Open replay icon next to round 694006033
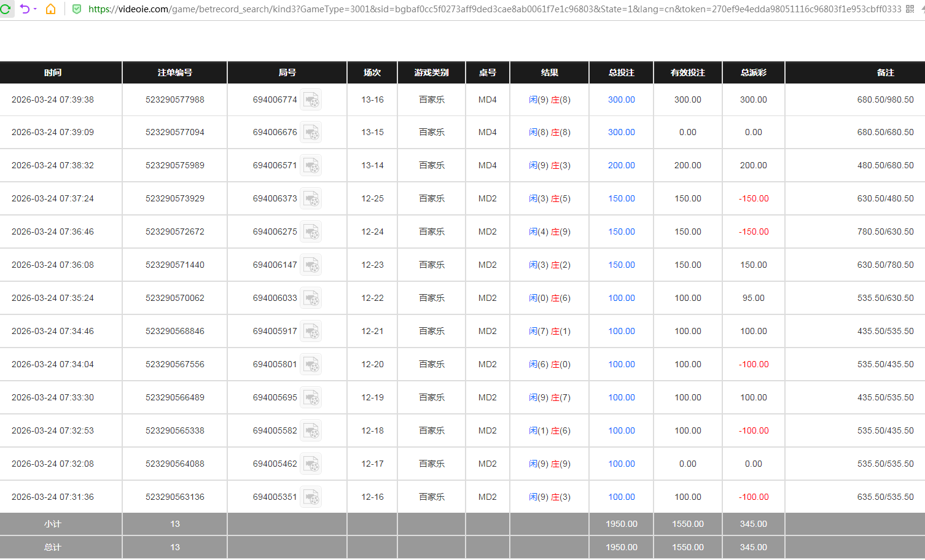Viewport: 925px width, 560px height. coord(311,298)
